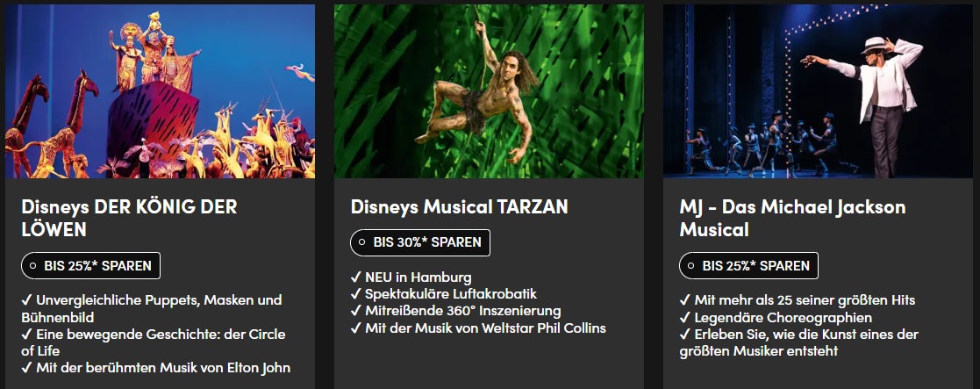980x389 pixels.
Task: Click checkmark next to Spektakuläre Luftakrobatik
Action: point(355,294)
